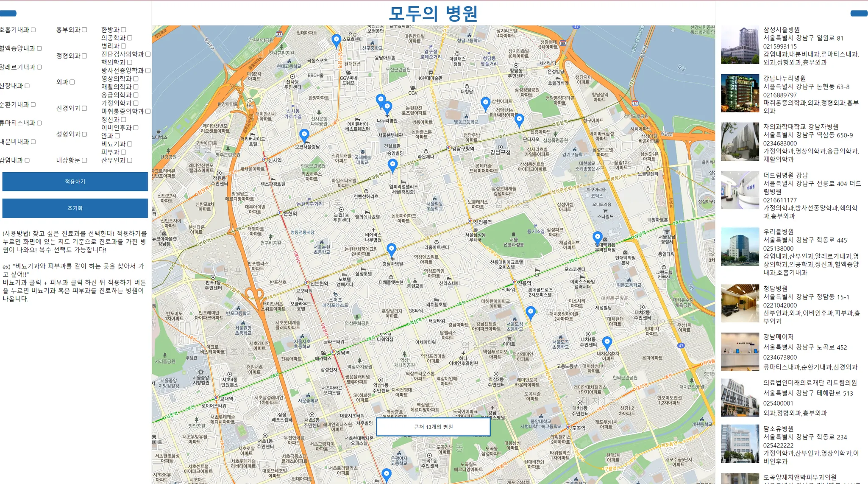
Task: Check the 정형외과 checkbox
Action: pyautogui.click(x=84, y=56)
